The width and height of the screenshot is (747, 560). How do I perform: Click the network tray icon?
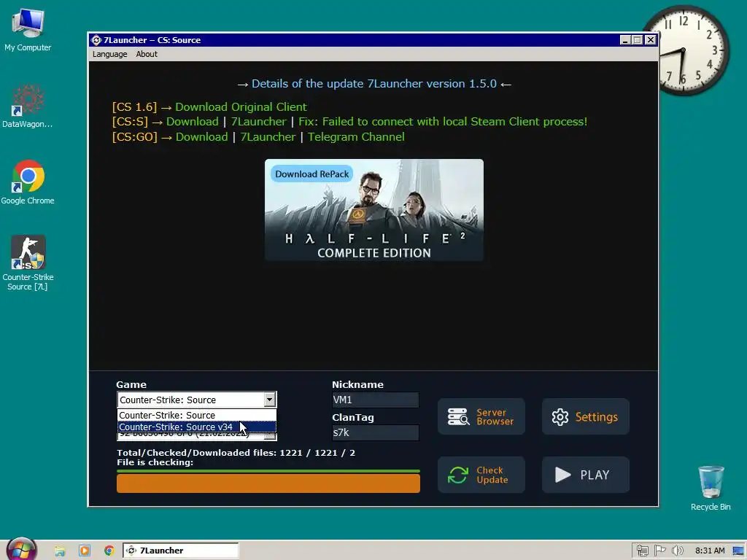coord(642,551)
